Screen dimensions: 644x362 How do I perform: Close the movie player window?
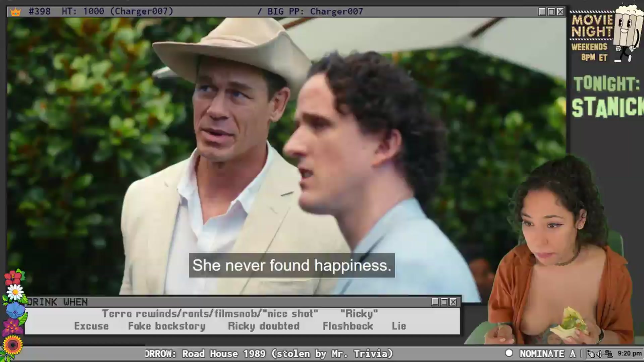point(560,12)
